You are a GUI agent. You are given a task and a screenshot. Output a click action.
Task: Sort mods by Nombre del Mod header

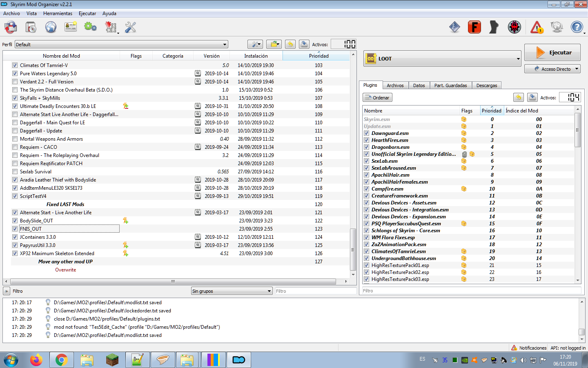point(61,56)
